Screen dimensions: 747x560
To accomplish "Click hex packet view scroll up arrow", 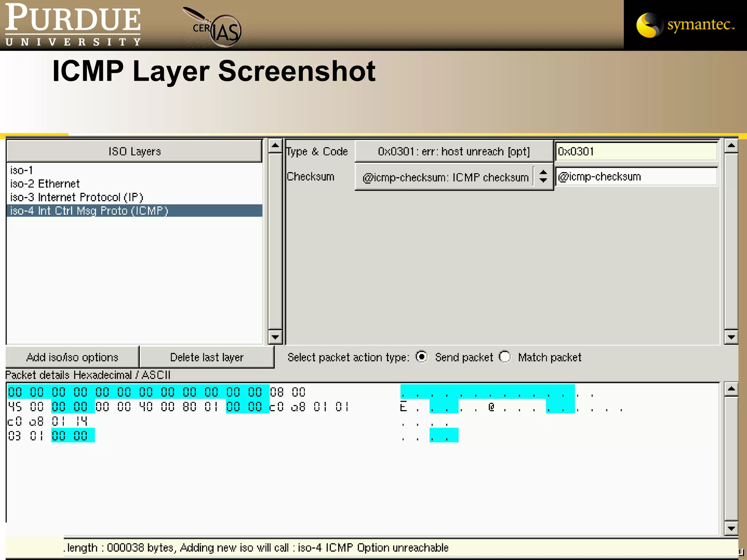I will pyautogui.click(x=731, y=389).
